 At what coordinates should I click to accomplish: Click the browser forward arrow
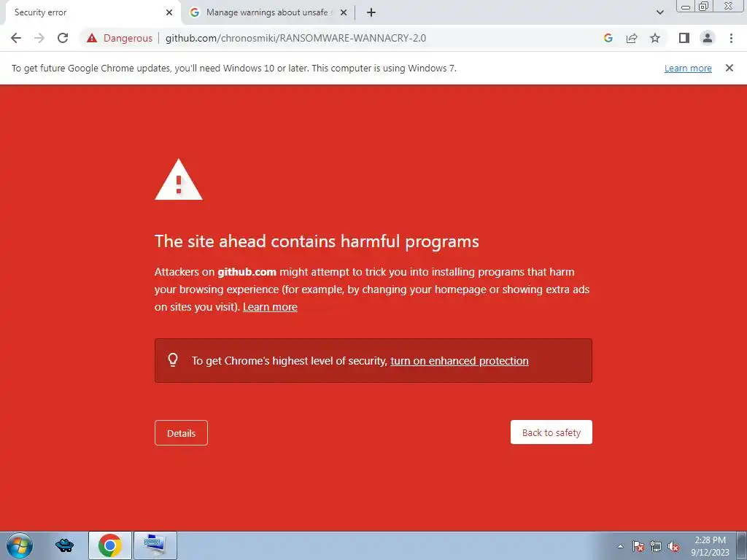39,38
